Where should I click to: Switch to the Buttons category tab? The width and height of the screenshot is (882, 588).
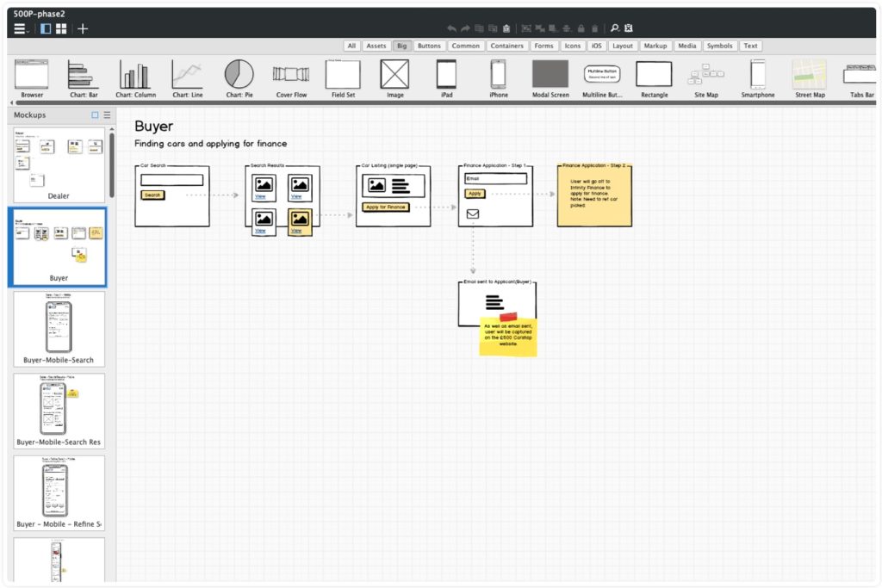click(x=428, y=46)
